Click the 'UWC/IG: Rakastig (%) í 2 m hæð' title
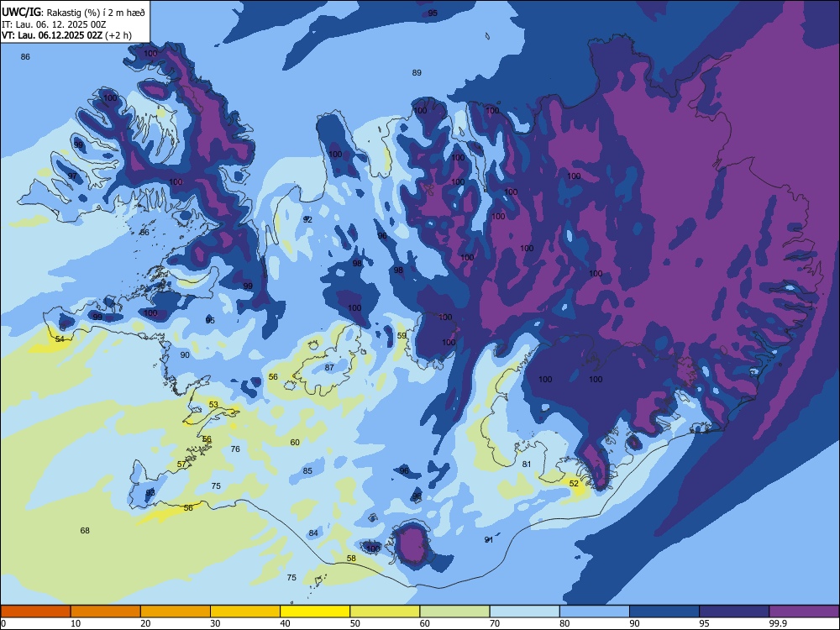Screen dimensions: 840x630 pos(73,12)
